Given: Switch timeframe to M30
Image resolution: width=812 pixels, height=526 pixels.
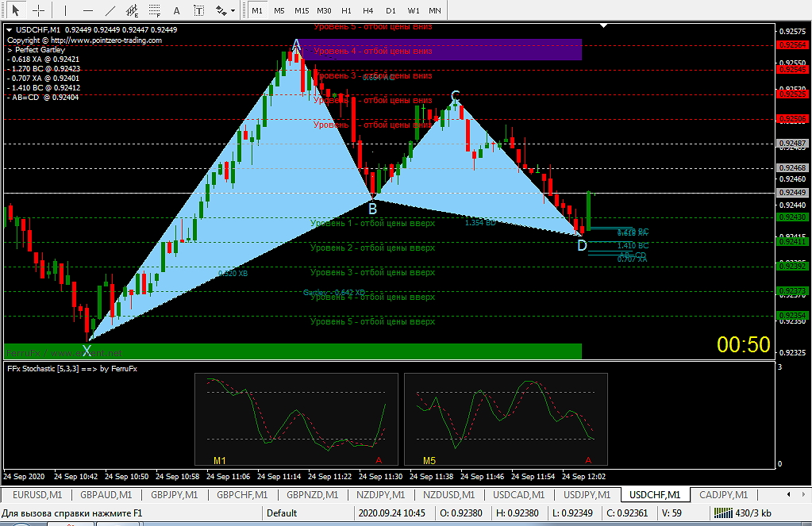Looking at the screenshot, I should [324, 10].
